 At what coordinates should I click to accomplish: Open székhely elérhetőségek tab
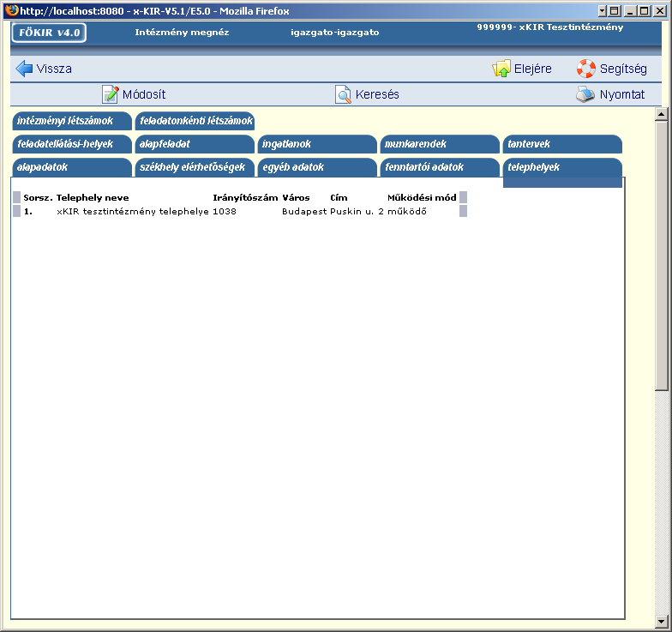click(x=195, y=167)
